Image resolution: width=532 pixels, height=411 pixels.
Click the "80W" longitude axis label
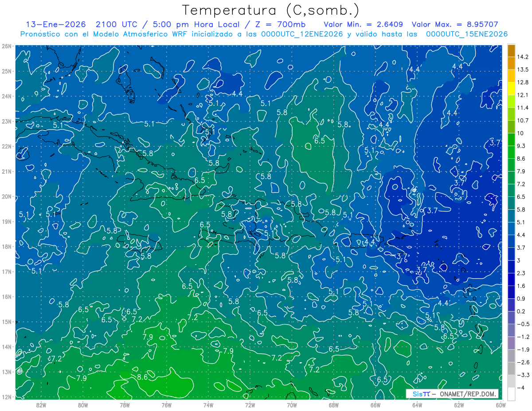(x=83, y=405)
